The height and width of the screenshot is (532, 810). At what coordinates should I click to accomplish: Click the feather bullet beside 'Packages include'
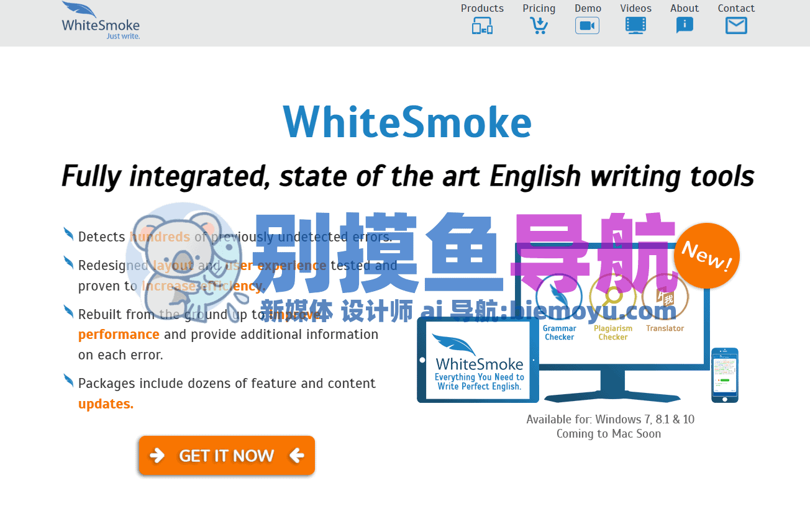click(68, 381)
